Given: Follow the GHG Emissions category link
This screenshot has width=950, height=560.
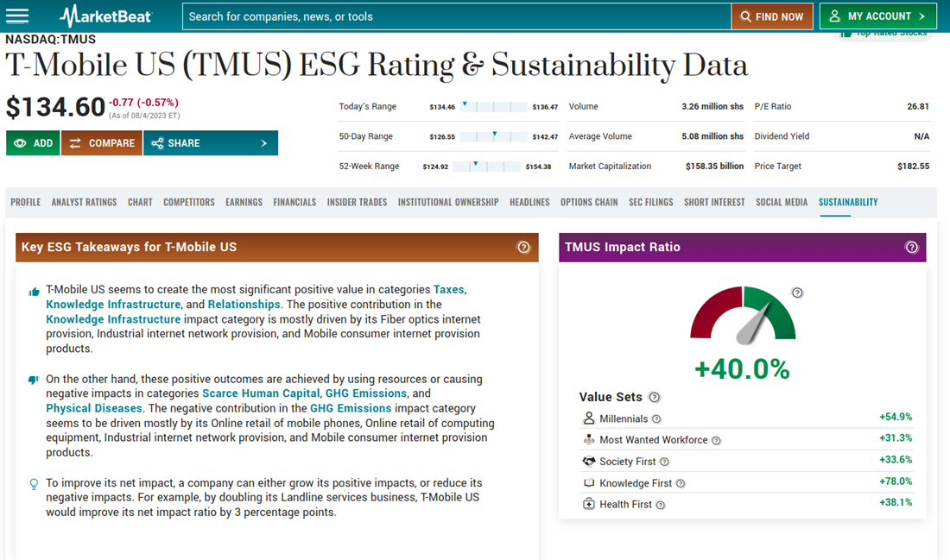Looking at the screenshot, I should pos(365,393).
